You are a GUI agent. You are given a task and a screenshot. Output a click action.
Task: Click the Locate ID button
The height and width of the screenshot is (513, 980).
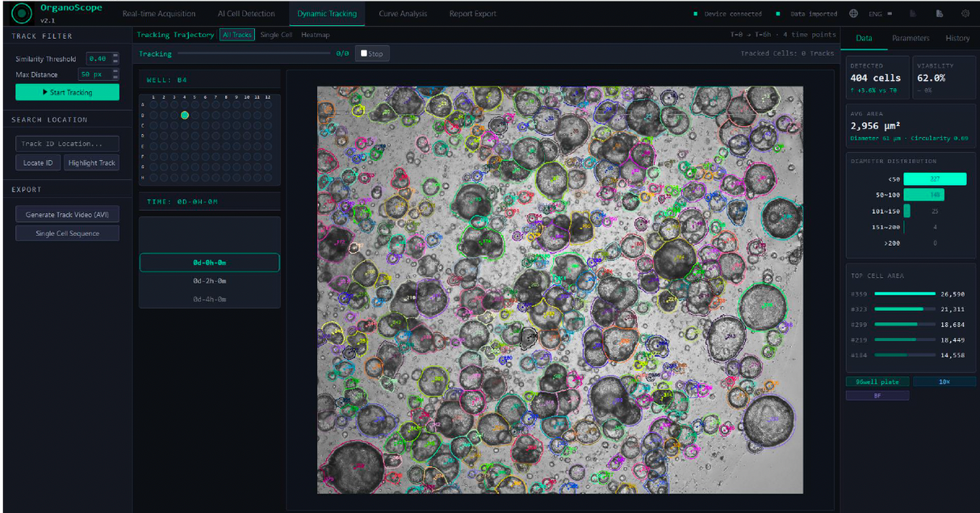coord(38,162)
